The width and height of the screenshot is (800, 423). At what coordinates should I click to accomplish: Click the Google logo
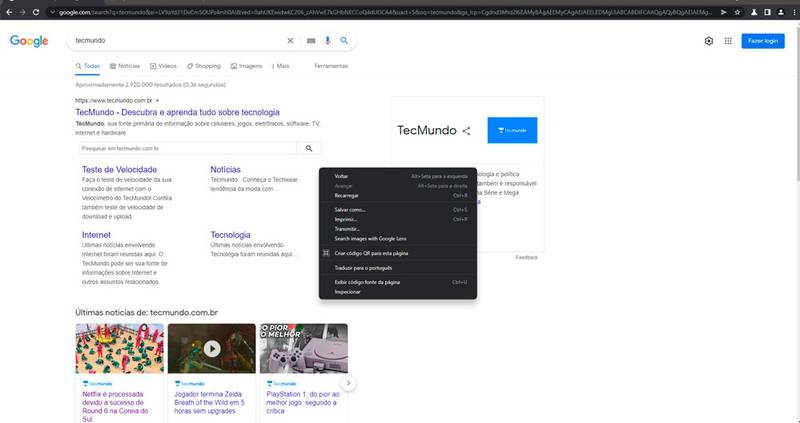29,41
